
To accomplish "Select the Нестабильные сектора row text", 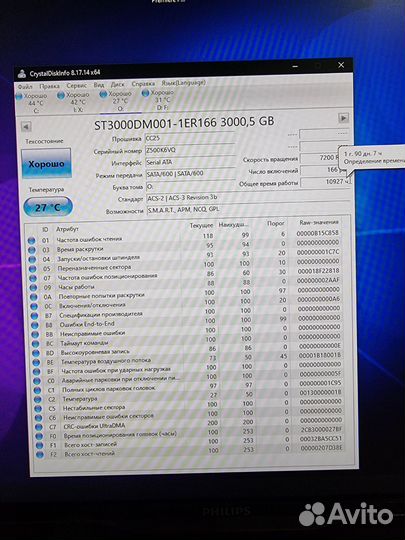I will (x=94, y=408).
